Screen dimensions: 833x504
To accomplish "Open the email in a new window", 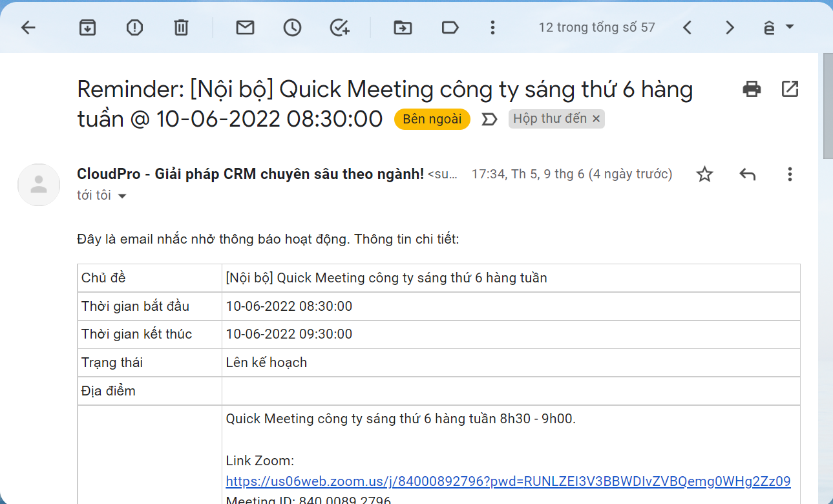I will pyautogui.click(x=790, y=89).
